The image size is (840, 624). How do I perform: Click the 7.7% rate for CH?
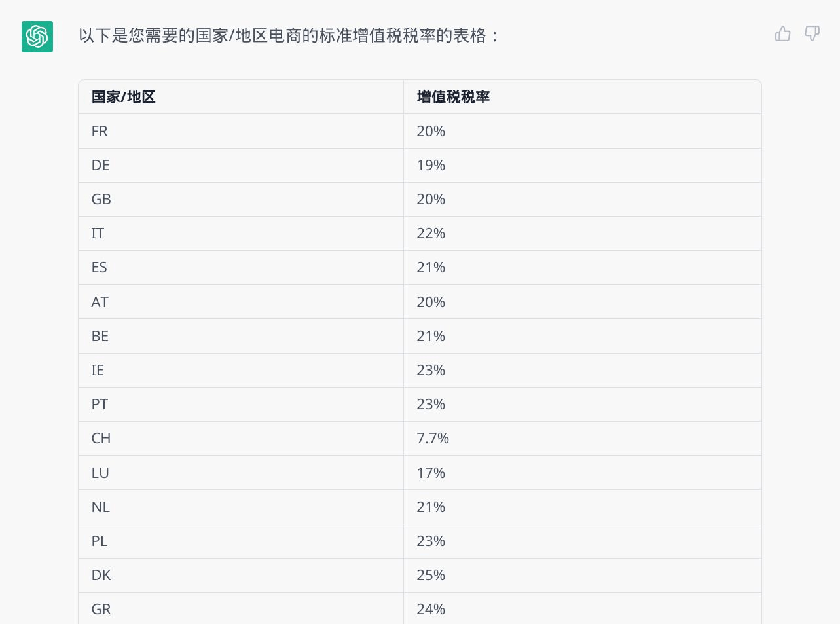433,438
